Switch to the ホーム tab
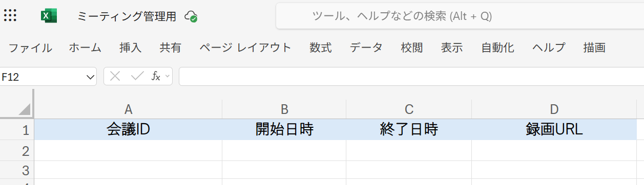Viewport: 644px width, 185px height. 85,48
